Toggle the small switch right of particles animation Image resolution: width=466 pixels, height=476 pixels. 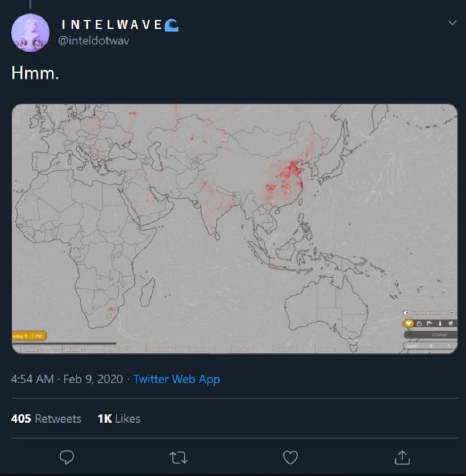tap(452, 313)
